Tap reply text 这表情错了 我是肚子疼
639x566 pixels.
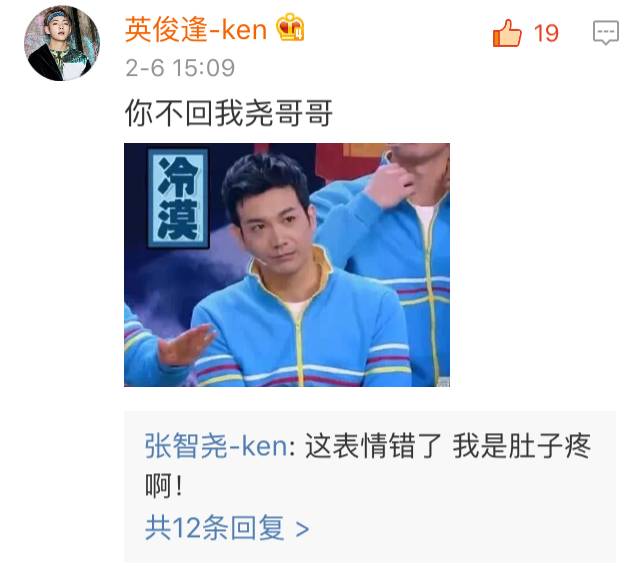pos(448,445)
